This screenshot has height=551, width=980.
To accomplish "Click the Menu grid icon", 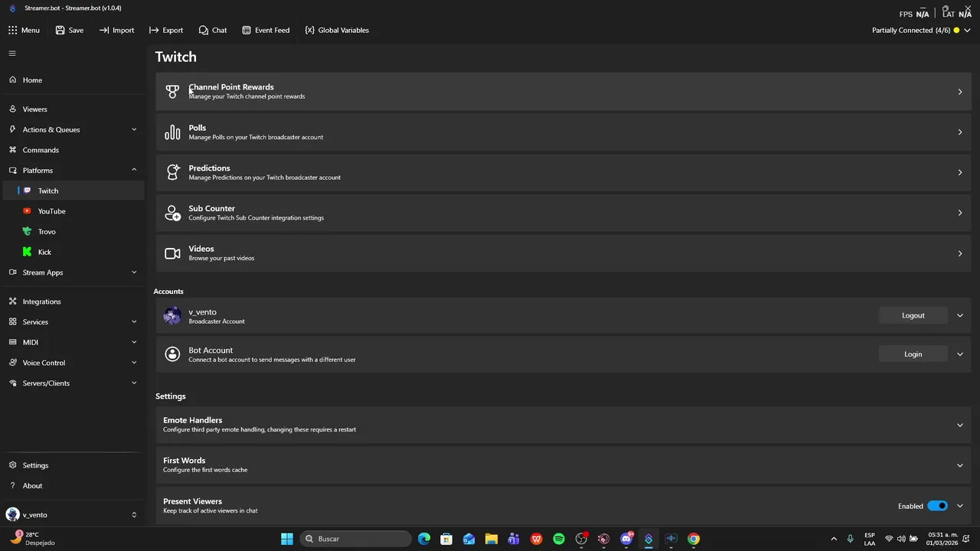I will pyautogui.click(x=12, y=30).
